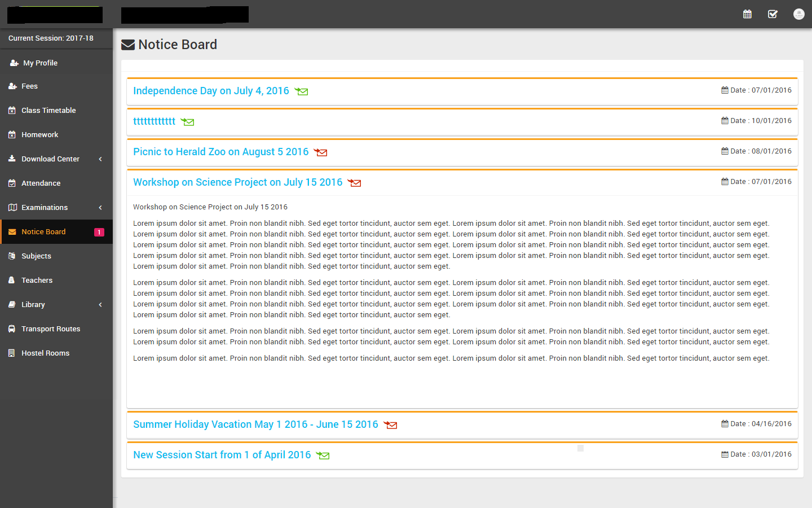Click envelope icon beside New Session Start notice
The width and height of the screenshot is (812, 508).
click(x=323, y=456)
